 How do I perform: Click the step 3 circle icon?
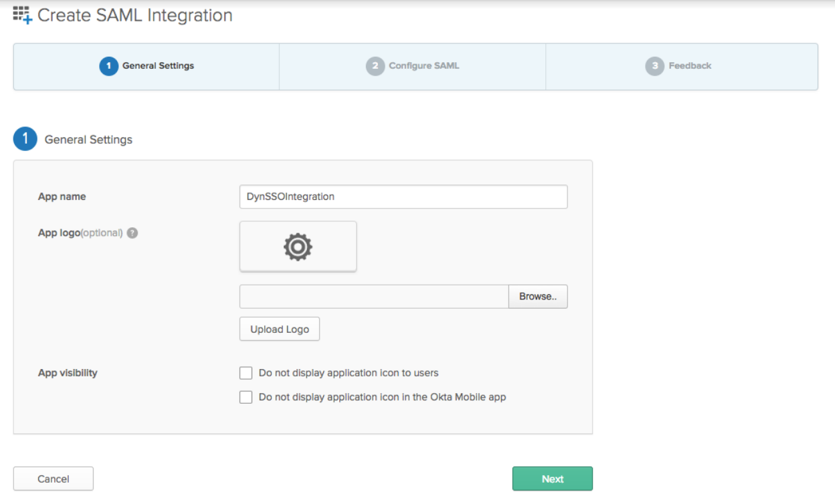tap(655, 66)
